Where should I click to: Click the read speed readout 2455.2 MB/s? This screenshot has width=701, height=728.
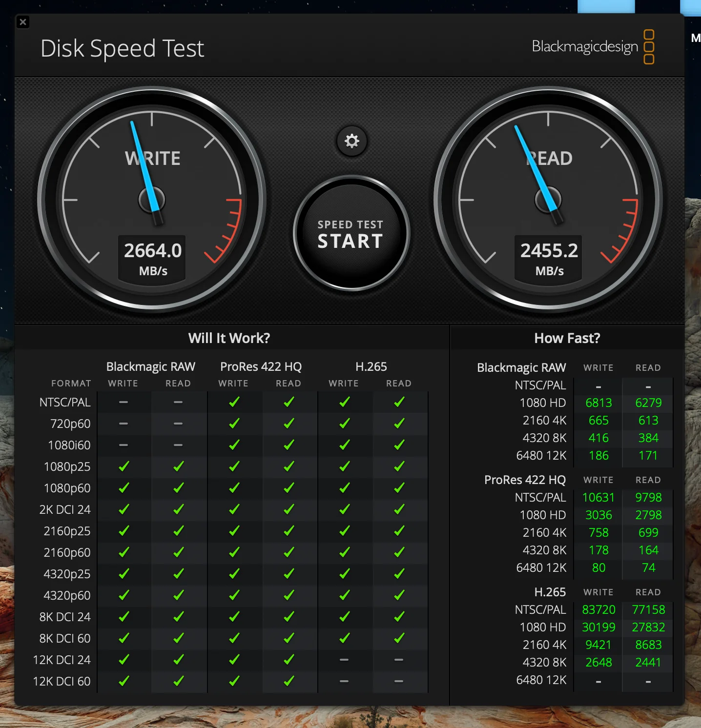pos(549,259)
